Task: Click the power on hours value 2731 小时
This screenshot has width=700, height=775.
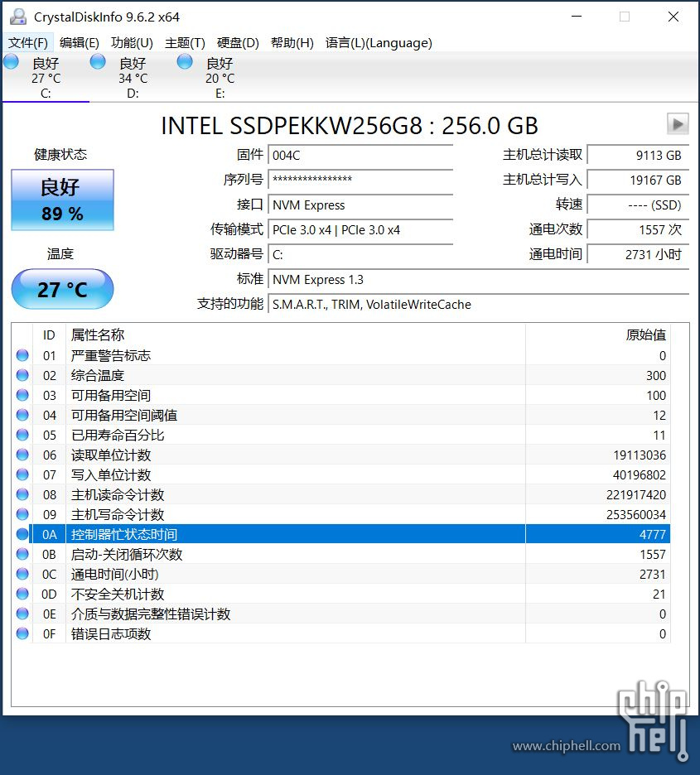Action: coord(638,254)
